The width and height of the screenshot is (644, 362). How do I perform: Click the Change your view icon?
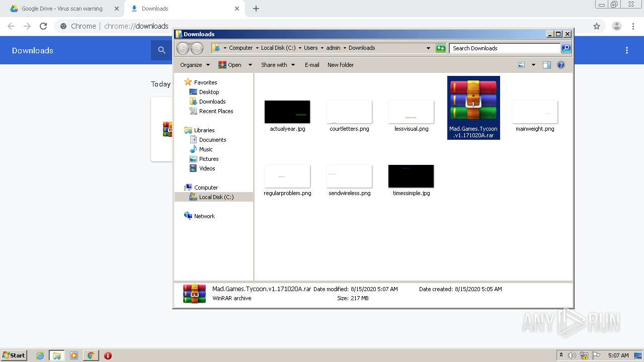pos(521,65)
